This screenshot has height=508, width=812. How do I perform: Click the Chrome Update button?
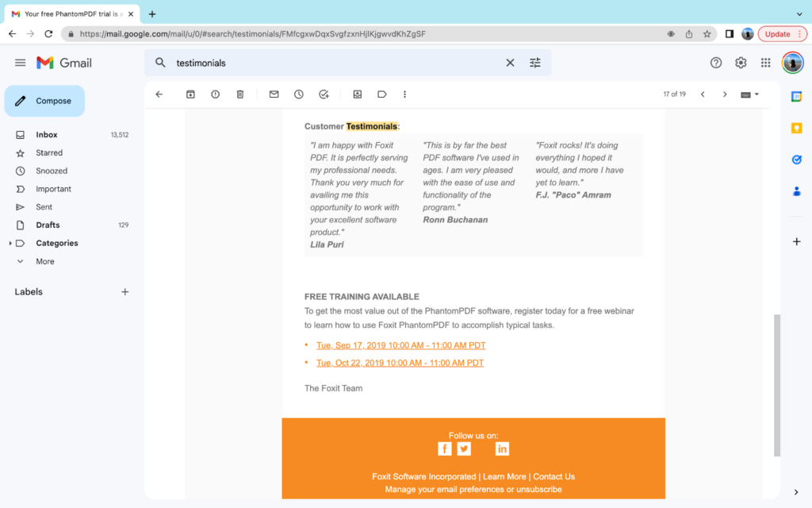click(x=782, y=33)
